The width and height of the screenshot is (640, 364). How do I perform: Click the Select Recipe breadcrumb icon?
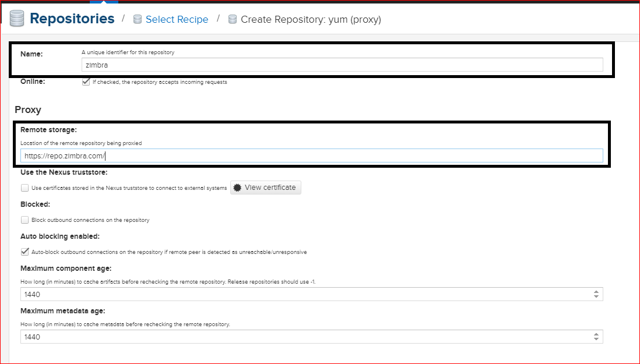pyautogui.click(x=138, y=19)
